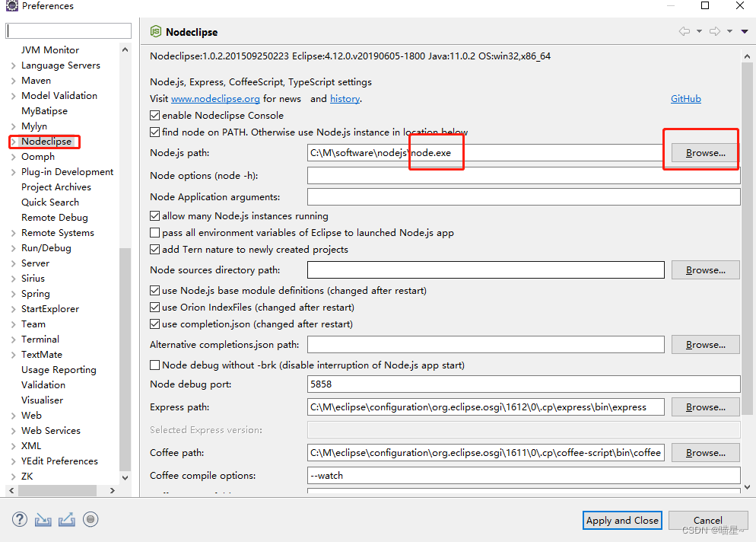Click Apply and Close button
The width and height of the screenshot is (756, 542).
(x=622, y=520)
